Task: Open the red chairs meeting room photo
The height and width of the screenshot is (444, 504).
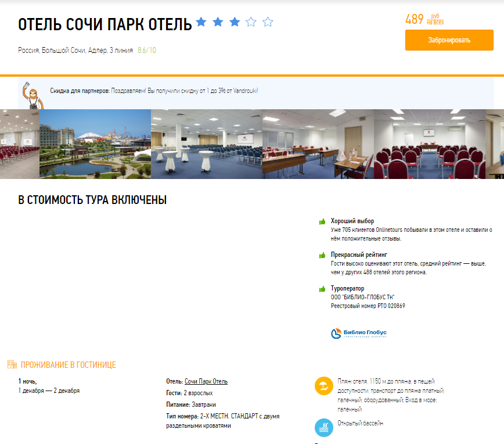Action: pos(430,144)
